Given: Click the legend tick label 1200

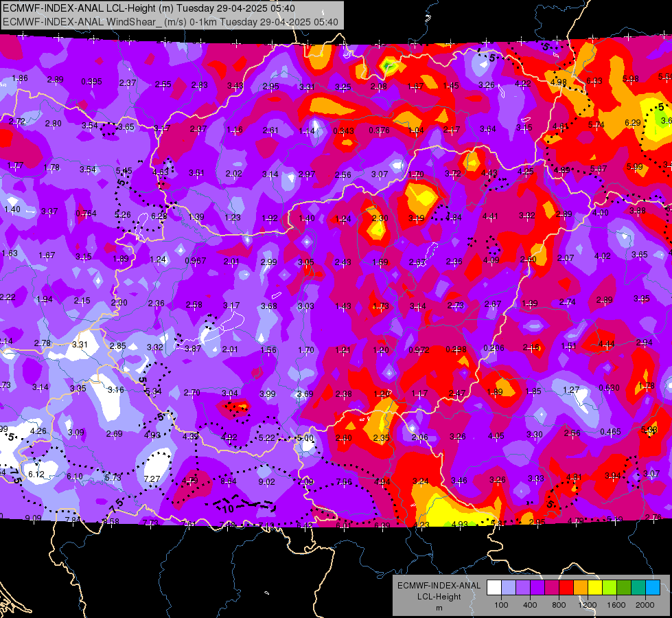Looking at the screenshot, I should coord(587,605).
